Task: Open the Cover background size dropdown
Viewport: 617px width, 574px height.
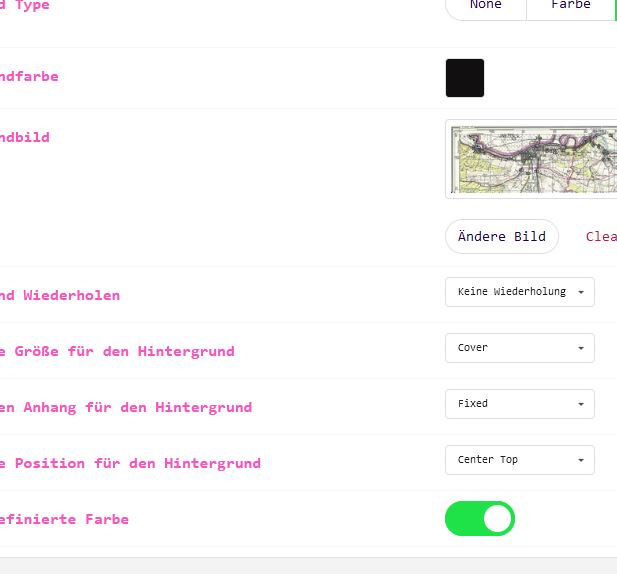Action: (520, 348)
